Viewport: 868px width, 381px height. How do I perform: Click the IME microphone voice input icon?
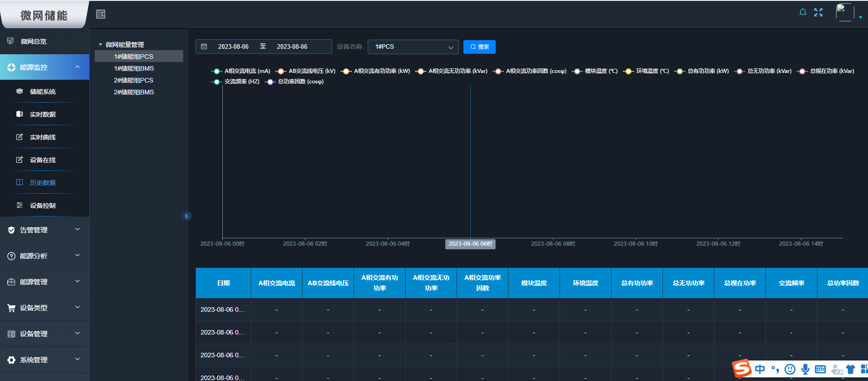click(806, 369)
